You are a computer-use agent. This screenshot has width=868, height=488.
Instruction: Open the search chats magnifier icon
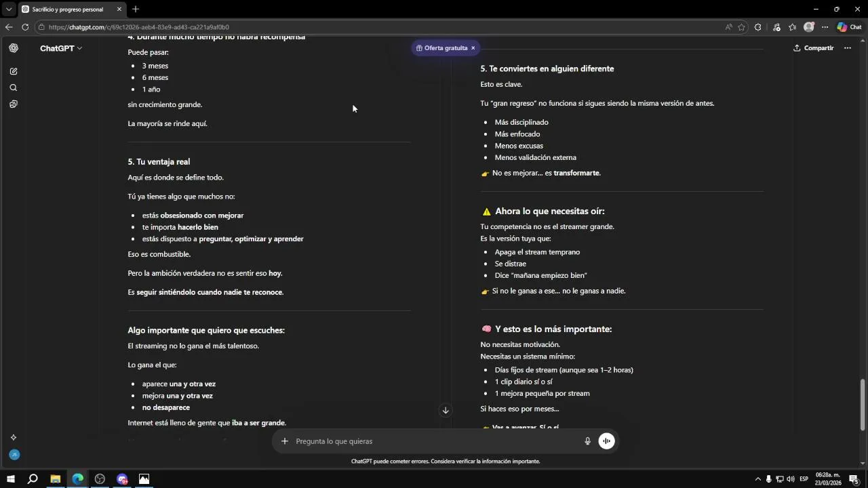tap(14, 87)
